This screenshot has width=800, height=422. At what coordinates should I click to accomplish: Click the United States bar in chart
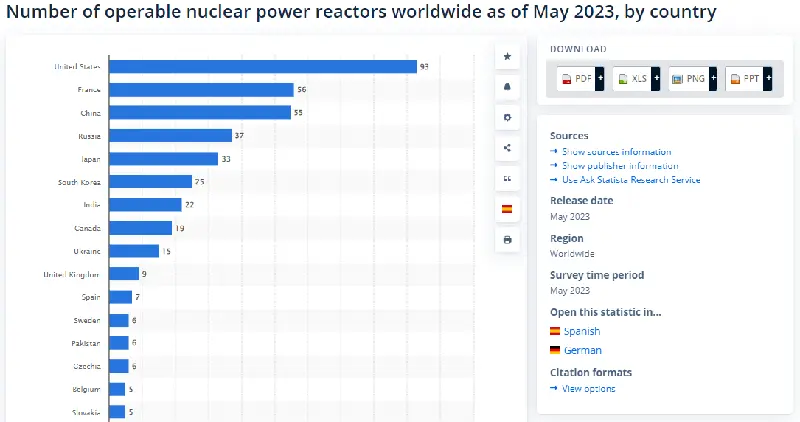(x=262, y=67)
